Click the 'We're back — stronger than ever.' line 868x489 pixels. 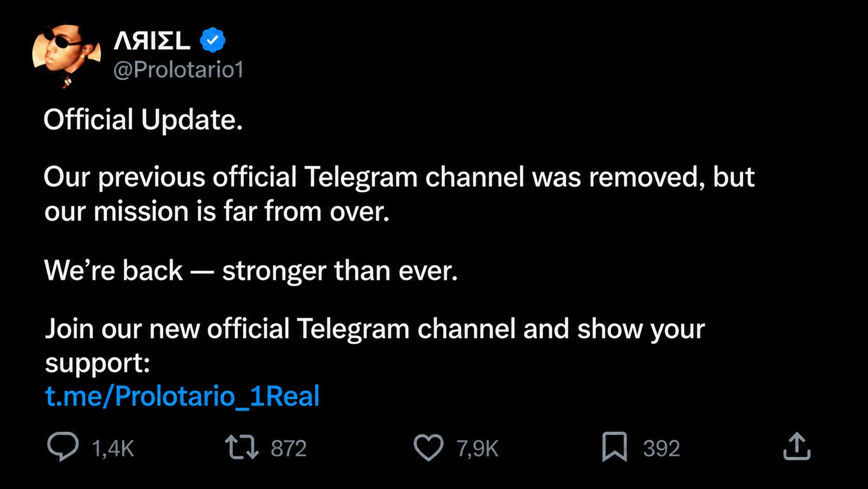point(251,271)
